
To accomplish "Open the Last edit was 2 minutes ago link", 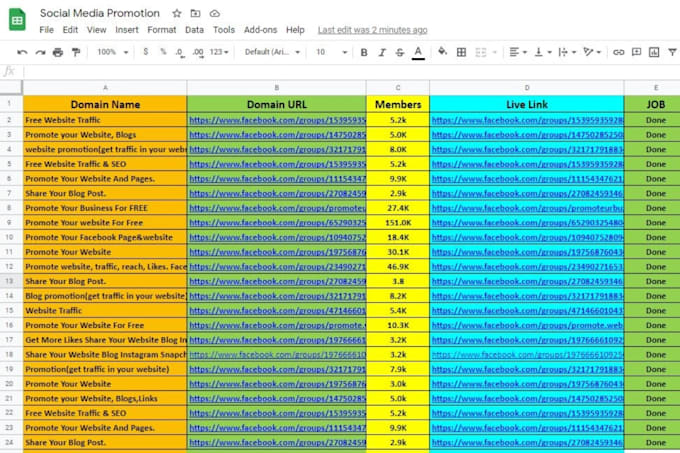I will point(373,30).
